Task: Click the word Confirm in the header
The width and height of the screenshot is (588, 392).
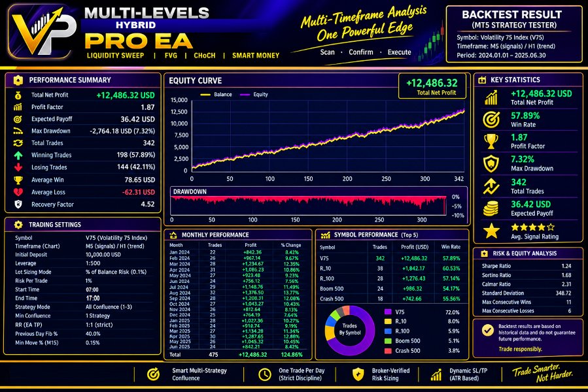Action: pos(361,52)
